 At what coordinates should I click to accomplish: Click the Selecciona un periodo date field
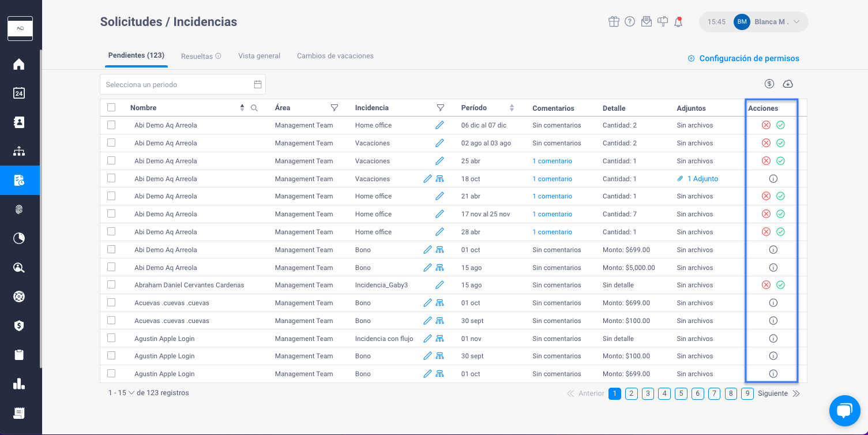click(183, 84)
